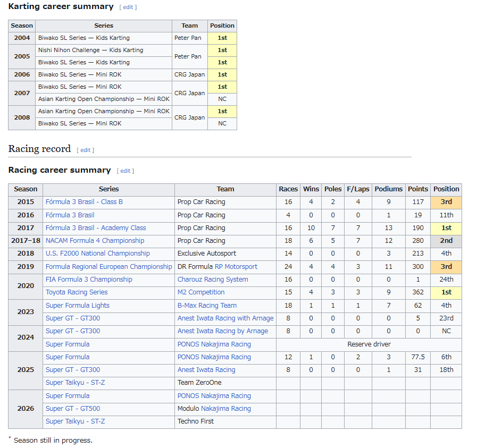The height and width of the screenshot is (448, 477).
Task: Select the 2004 'Peter Pan' team cell
Action: pos(190,38)
